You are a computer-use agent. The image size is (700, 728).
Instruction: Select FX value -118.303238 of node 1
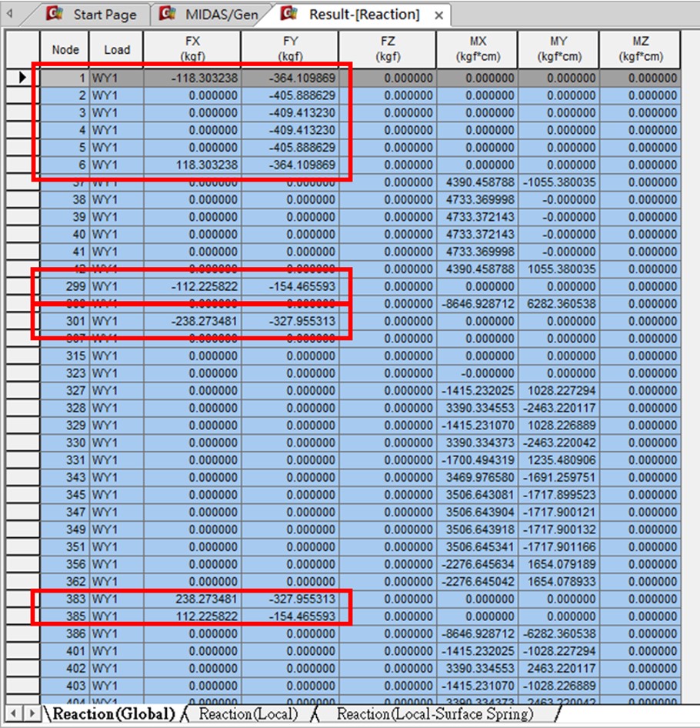point(192,78)
